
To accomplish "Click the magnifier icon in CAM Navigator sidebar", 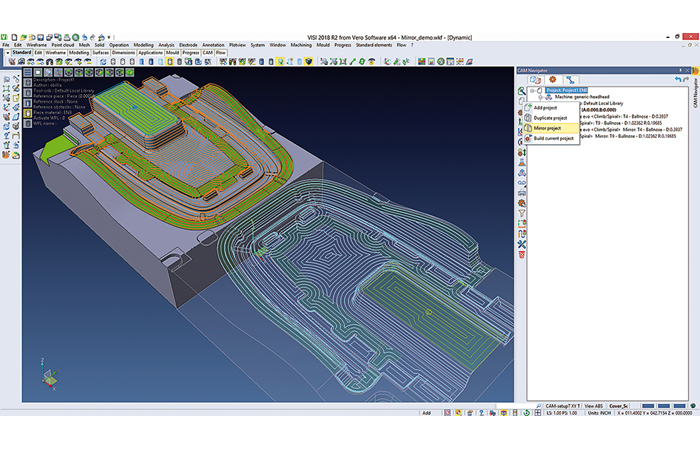I will 522,91.
